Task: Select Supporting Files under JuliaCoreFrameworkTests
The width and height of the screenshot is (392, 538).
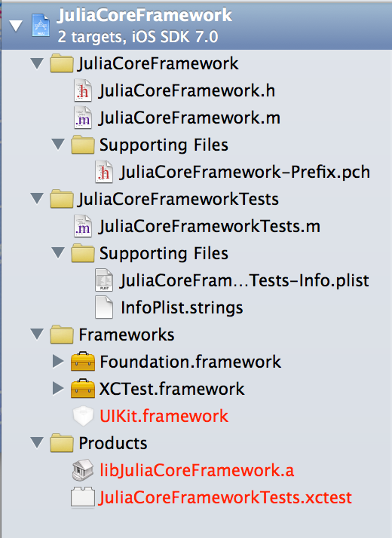Action: coord(164,254)
